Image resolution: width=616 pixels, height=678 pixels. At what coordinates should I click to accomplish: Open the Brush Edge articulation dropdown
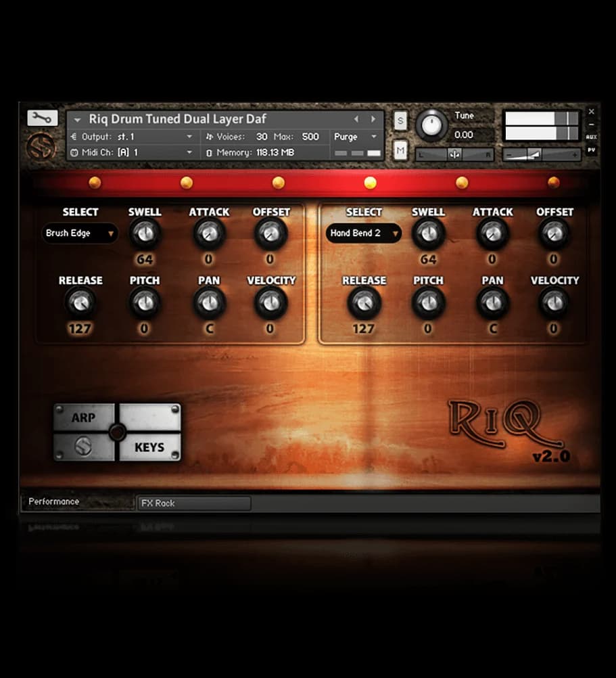click(79, 233)
